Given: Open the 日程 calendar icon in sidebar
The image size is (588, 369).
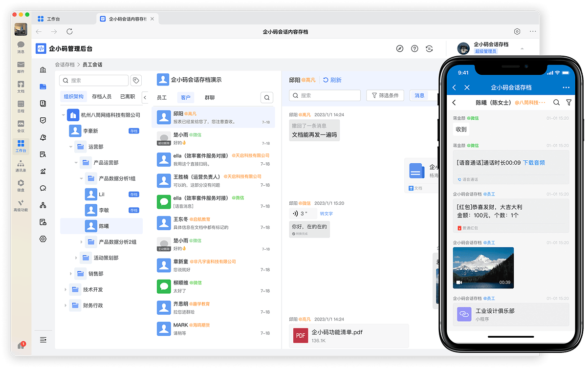Looking at the screenshot, I should coord(20,104).
